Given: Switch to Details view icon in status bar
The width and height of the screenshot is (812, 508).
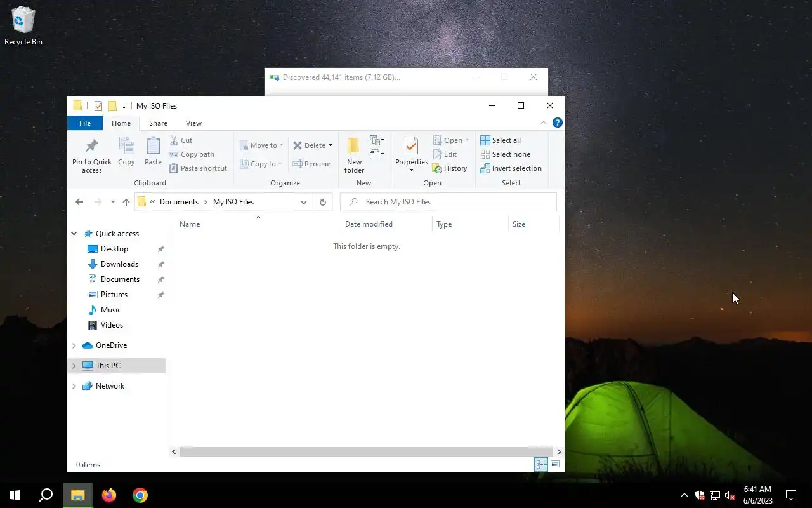Looking at the screenshot, I should click(x=541, y=465).
